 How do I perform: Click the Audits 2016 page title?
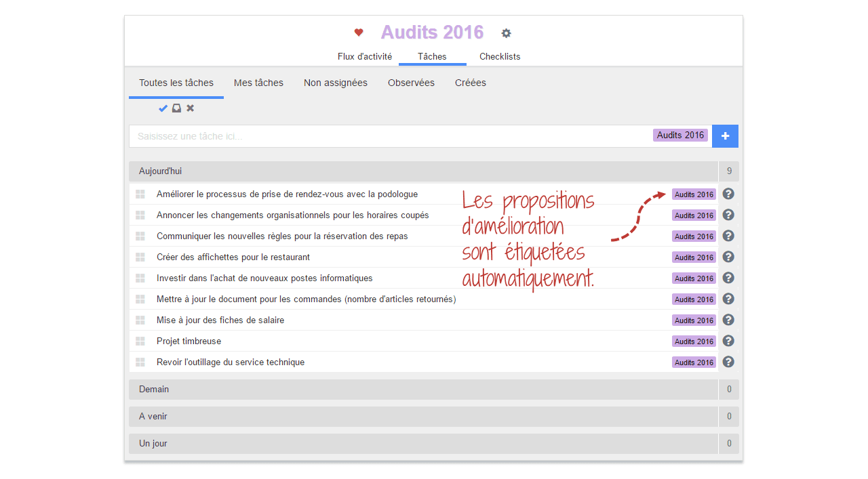(432, 32)
